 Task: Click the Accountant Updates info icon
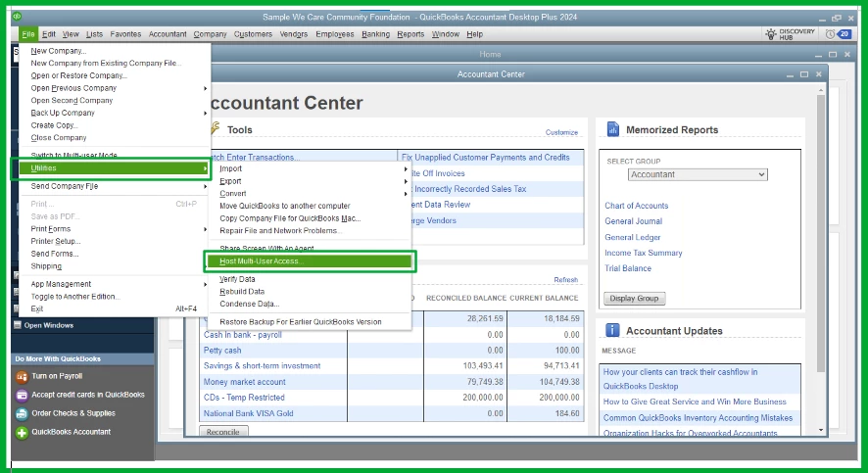pyautogui.click(x=612, y=330)
